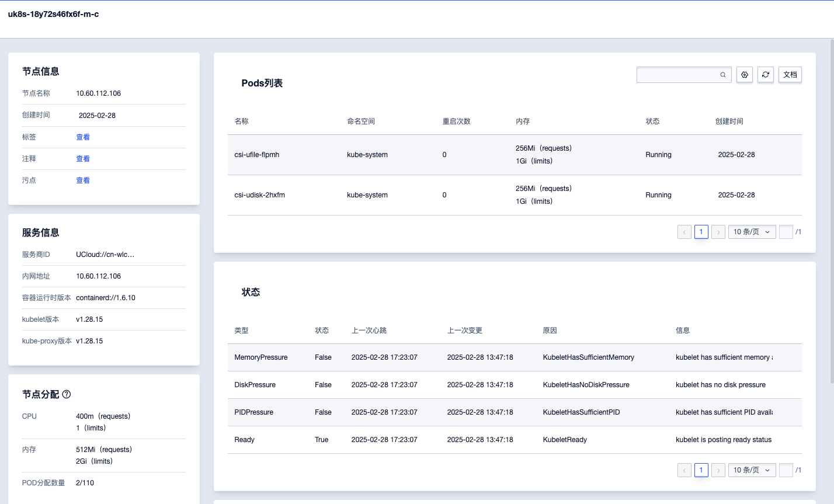View the node's 标签 details via 查看
The width and height of the screenshot is (834, 504).
tap(83, 137)
